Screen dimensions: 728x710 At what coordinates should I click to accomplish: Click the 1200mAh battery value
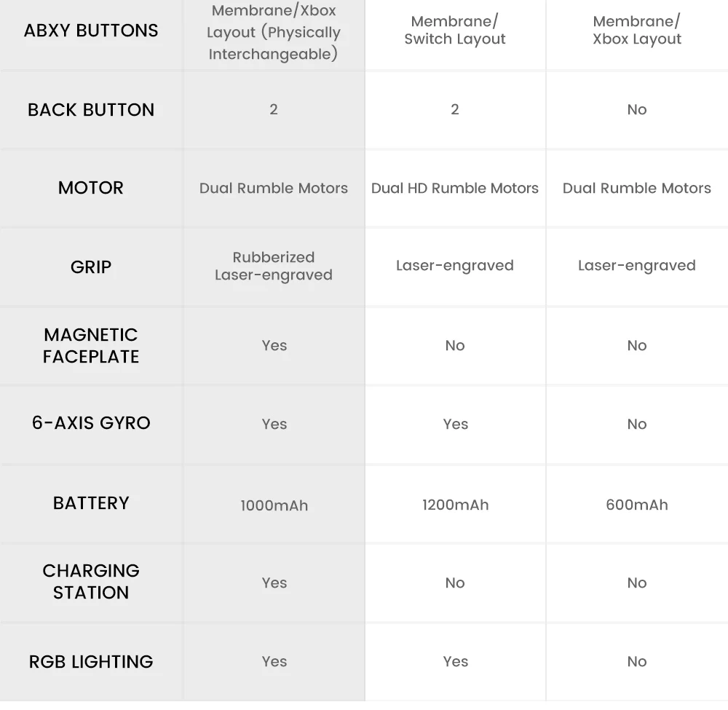point(455,504)
